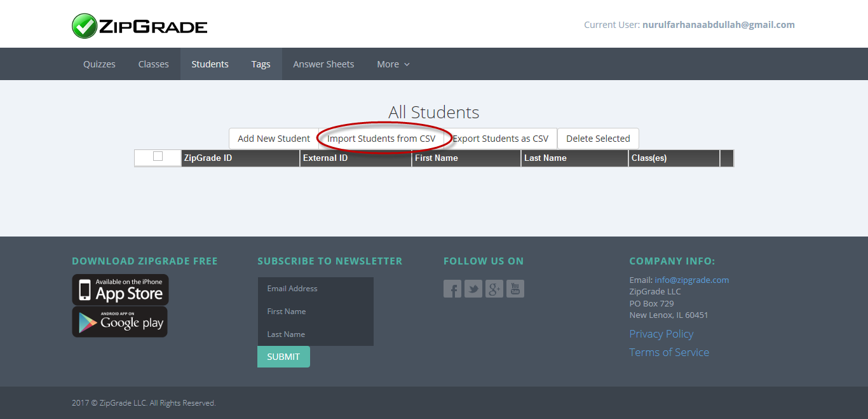868x419 pixels.
Task: Expand the More menu dropdown
Action: click(393, 64)
